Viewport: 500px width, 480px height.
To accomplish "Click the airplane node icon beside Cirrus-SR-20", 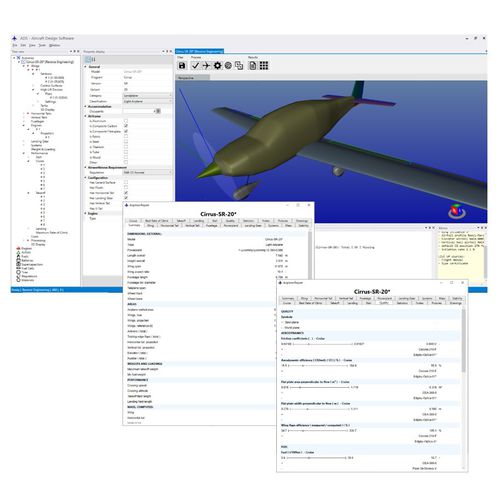I will pyautogui.click(x=23, y=62).
